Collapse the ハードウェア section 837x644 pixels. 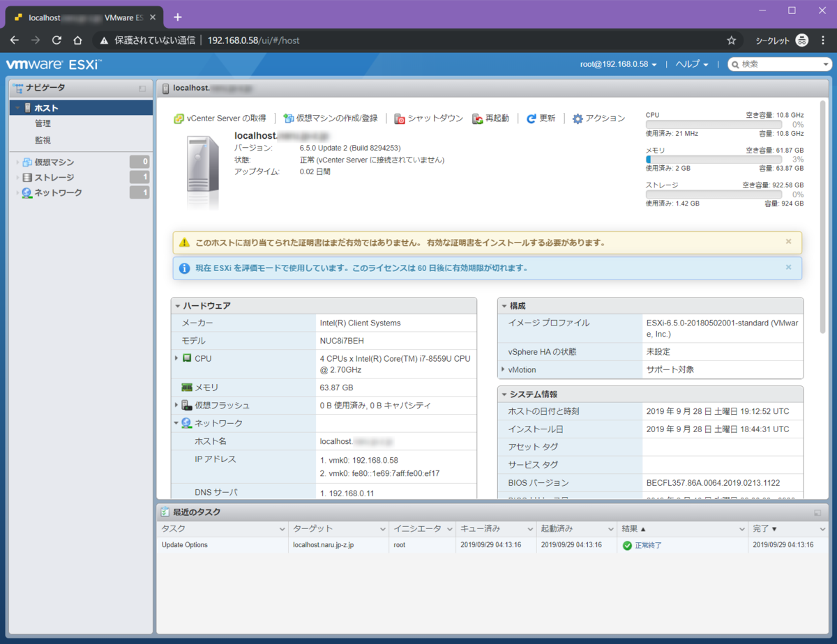pyautogui.click(x=178, y=306)
